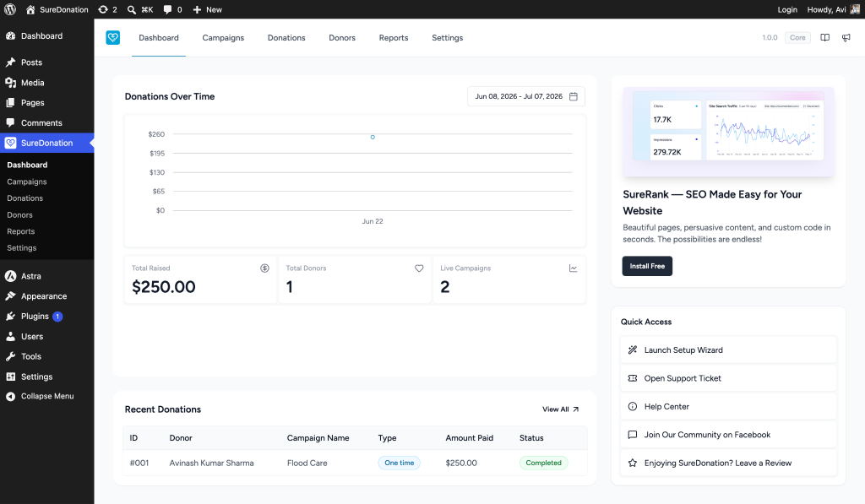Open the updates icon showing 2
Viewport: 865px width, 504px height.
107,9
